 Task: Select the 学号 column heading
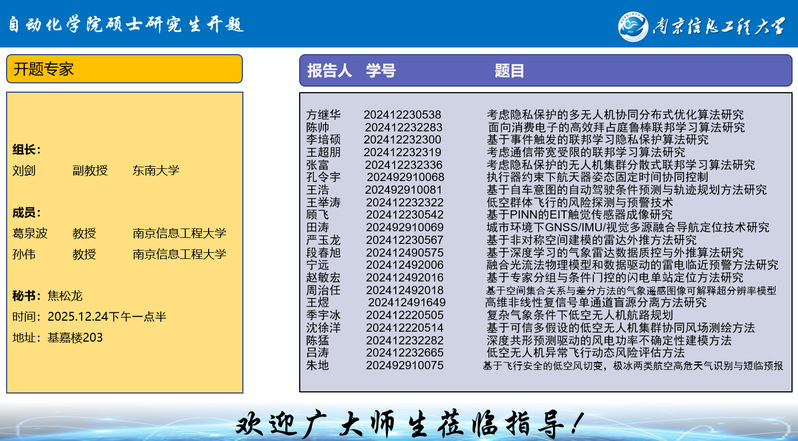pos(381,71)
